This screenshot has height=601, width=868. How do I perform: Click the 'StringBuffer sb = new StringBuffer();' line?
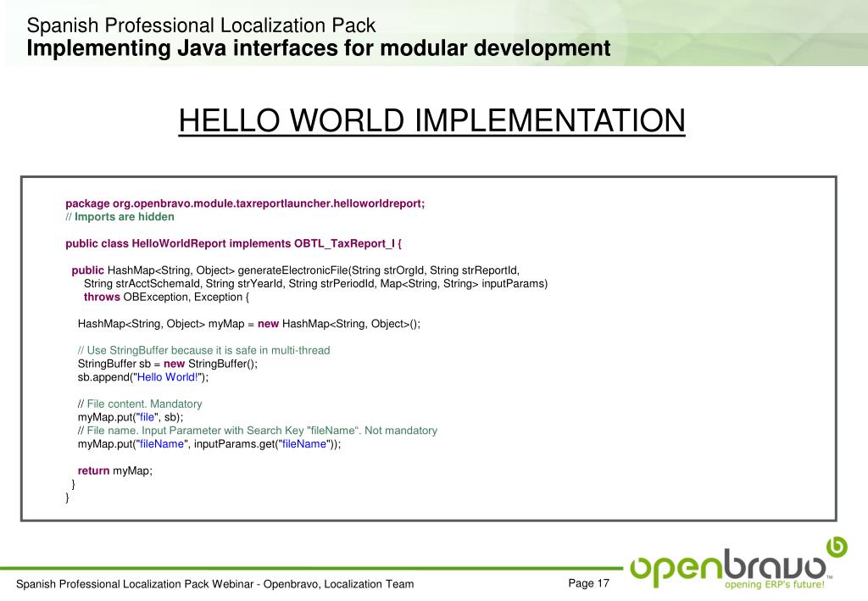pyautogui.click(x=168, y=364)
